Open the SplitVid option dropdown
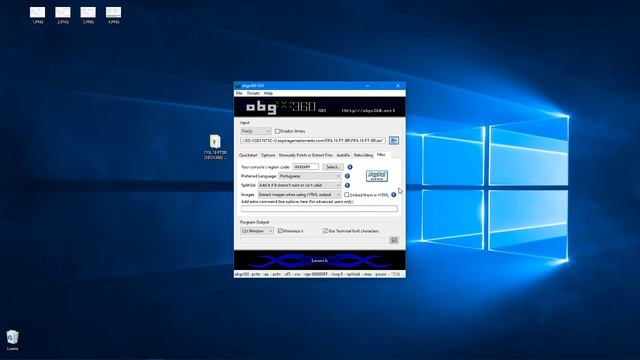Screen dimensions: 640x360 pos(300,185)
